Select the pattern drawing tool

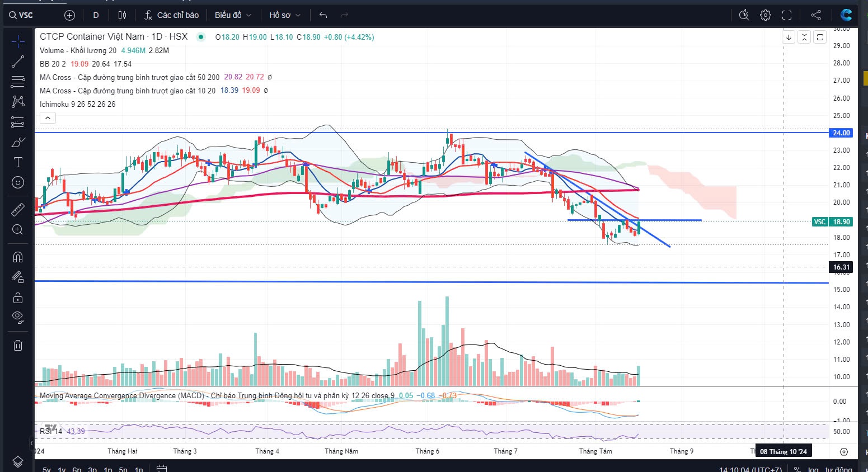click(18, 102)
